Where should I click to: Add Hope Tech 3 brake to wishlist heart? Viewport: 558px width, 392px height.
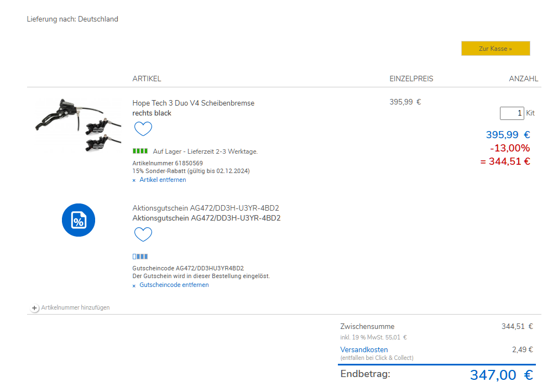(x=143, y=129)
